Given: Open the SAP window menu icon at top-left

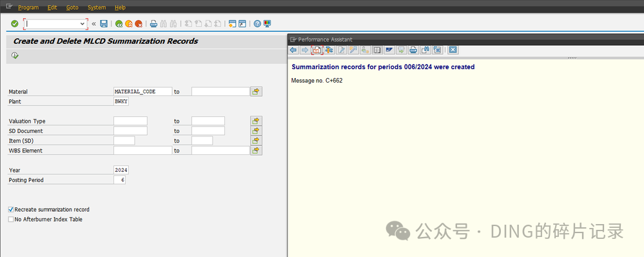Looking at the screenshot, I should coord(9,7).
